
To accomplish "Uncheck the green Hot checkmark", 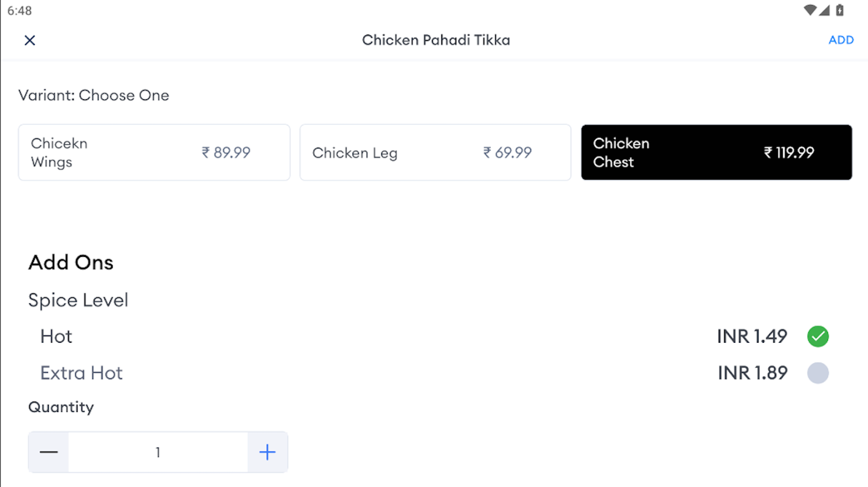I will point(817,337).
